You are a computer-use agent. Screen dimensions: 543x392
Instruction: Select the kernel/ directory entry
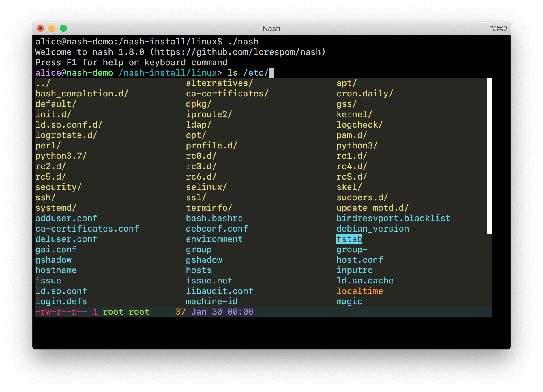[x=354, y=114]
